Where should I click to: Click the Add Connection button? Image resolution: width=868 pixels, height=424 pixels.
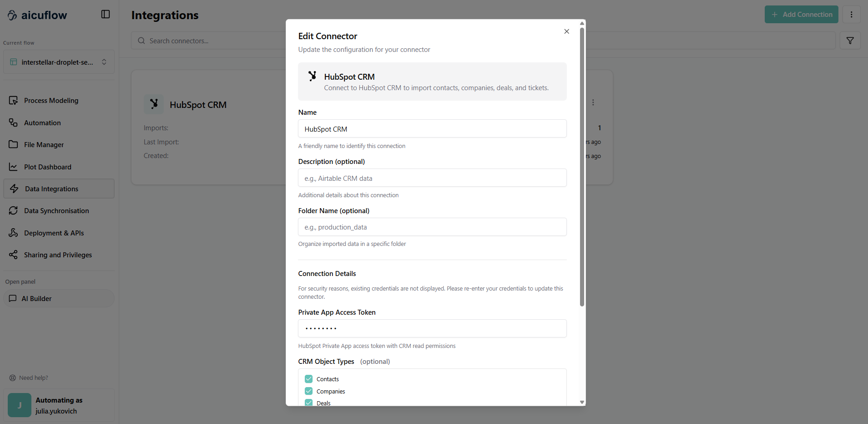click(801, 15)
